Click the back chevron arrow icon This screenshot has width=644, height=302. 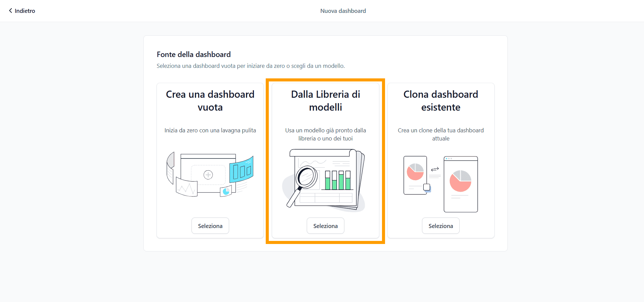pyautogui.click(x=11, y=11)
